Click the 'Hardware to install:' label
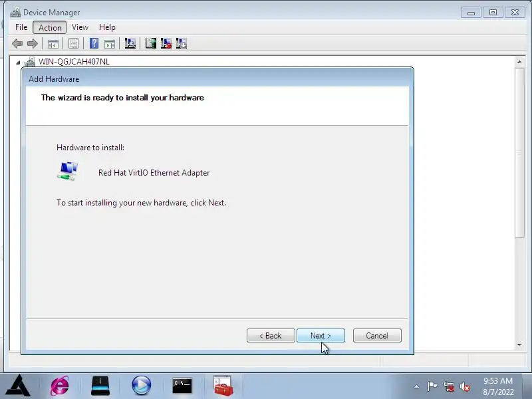This screenshot has height=399, width=532. coord(90,148)
